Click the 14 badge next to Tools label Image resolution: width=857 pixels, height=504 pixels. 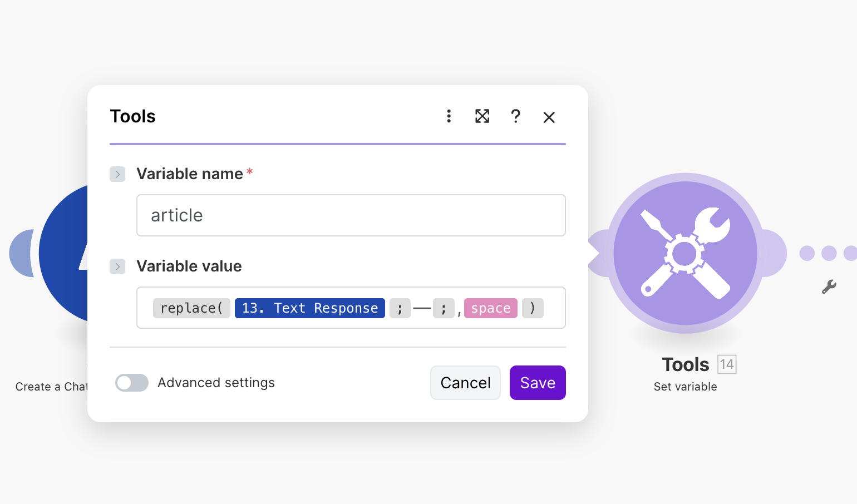point(727,364)
